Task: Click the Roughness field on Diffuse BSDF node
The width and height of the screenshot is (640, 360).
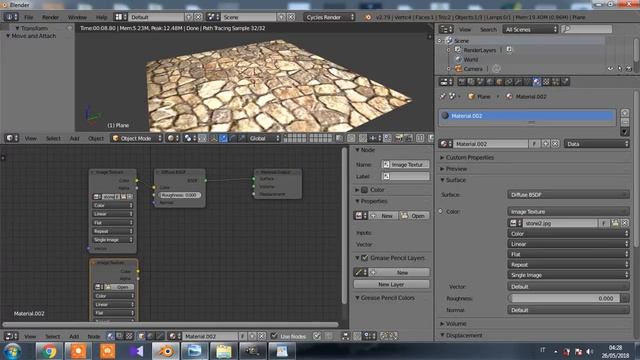Action: 180,195
